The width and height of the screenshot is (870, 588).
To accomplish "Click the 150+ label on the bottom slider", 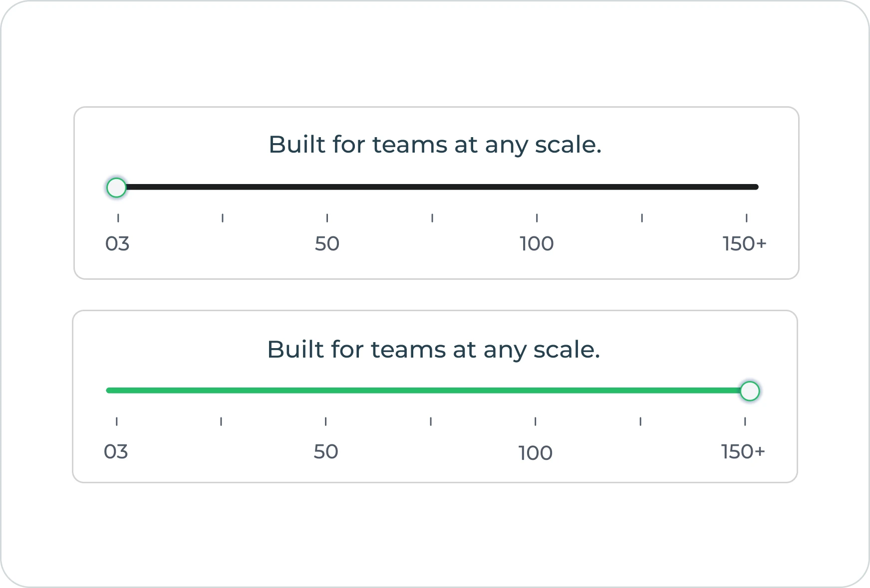I will pos(745,452).
